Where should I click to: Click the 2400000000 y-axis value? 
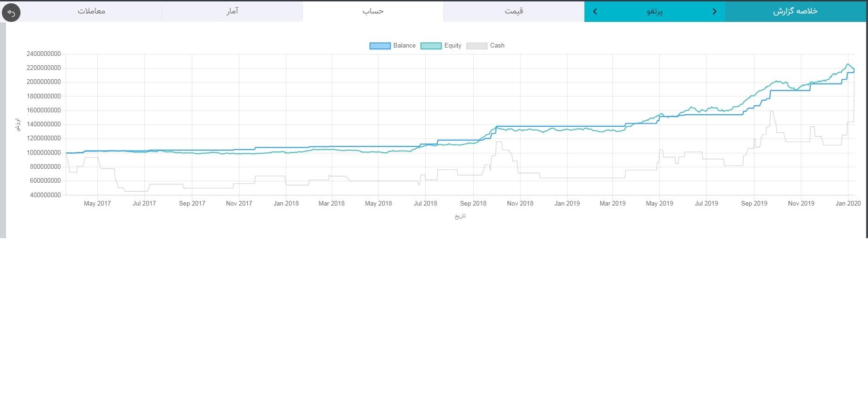(x=44, y=54)
